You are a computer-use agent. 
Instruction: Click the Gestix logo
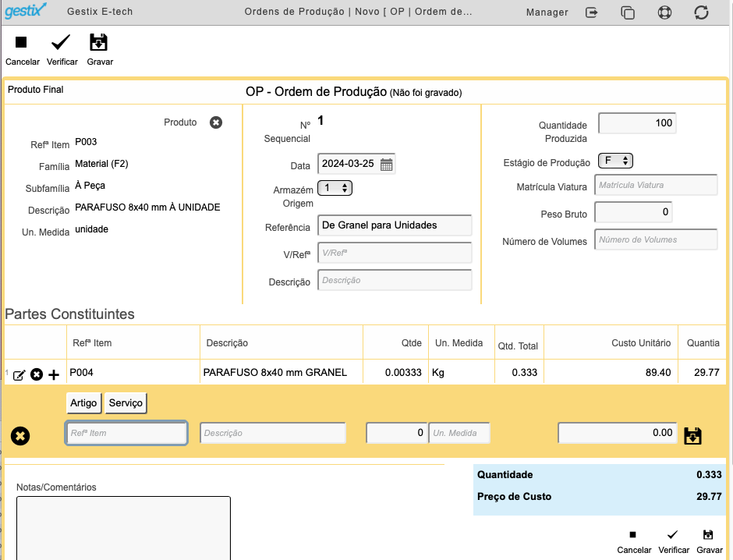[x=26, y=10]
